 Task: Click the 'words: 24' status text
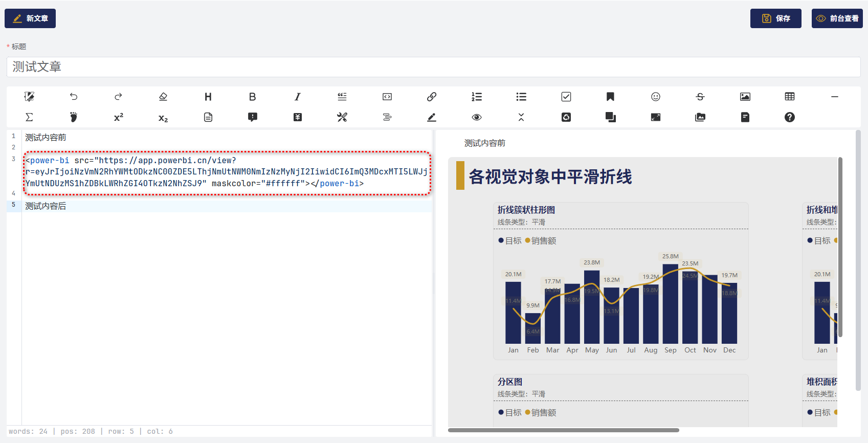(28, 431)
